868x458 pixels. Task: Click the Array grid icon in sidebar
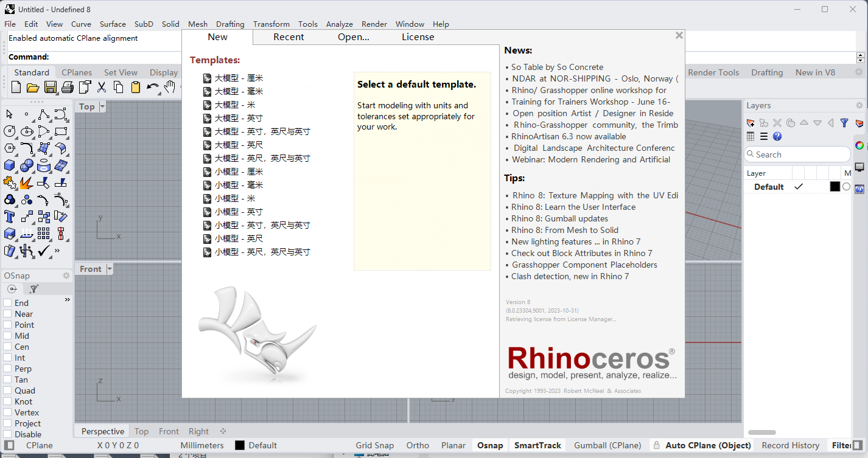click(44, 234)
